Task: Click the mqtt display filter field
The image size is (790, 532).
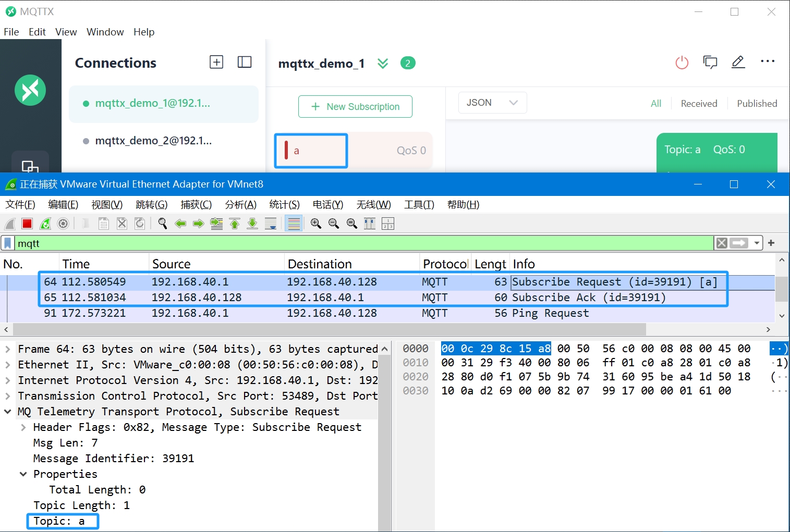Action: (x=364, y=243)
